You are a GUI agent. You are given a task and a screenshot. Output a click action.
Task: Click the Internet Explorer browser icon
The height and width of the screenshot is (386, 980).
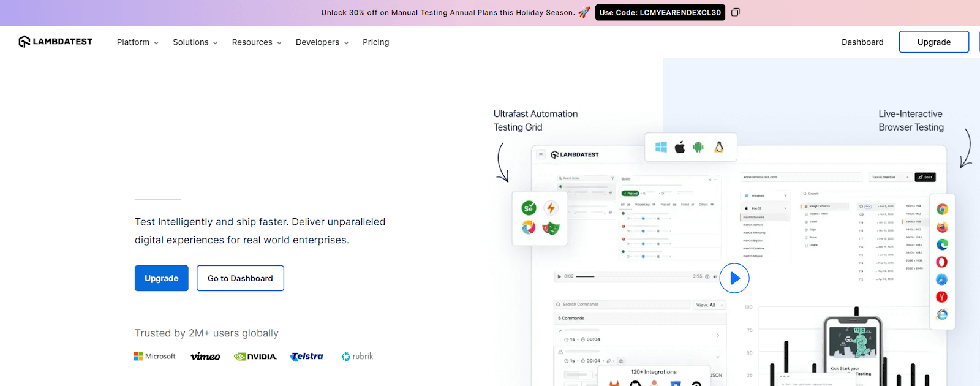pyautogui.click(x=942, y=314)
